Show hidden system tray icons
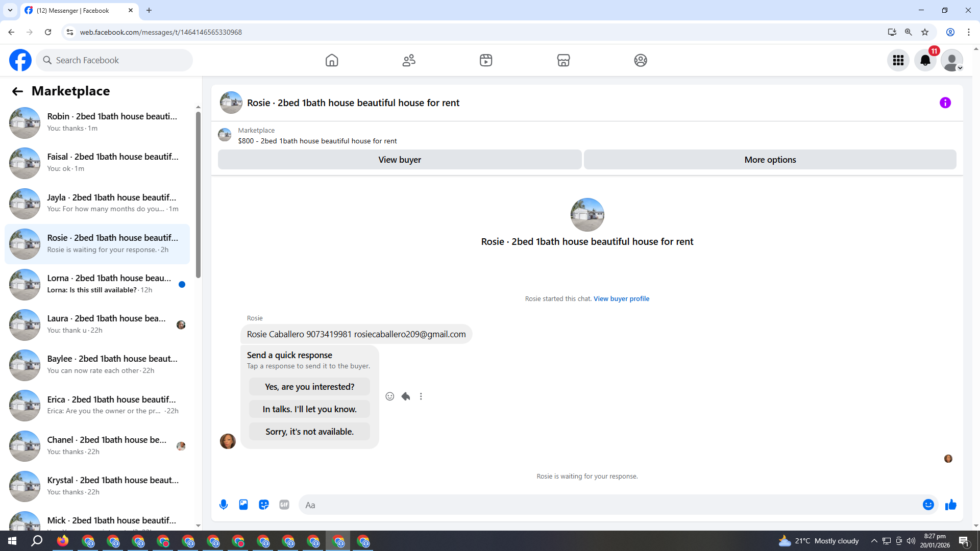This screenshot has width=980, height=551. tap(874, 541)
